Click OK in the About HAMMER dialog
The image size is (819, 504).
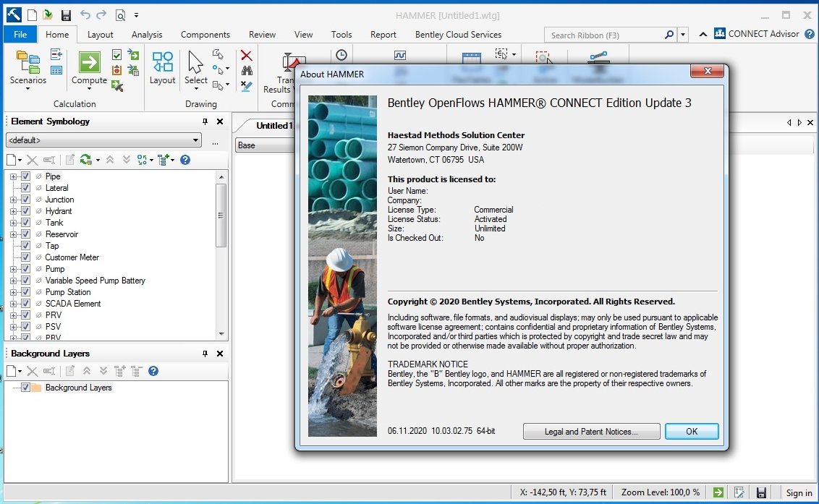click(x=692, y=432)
